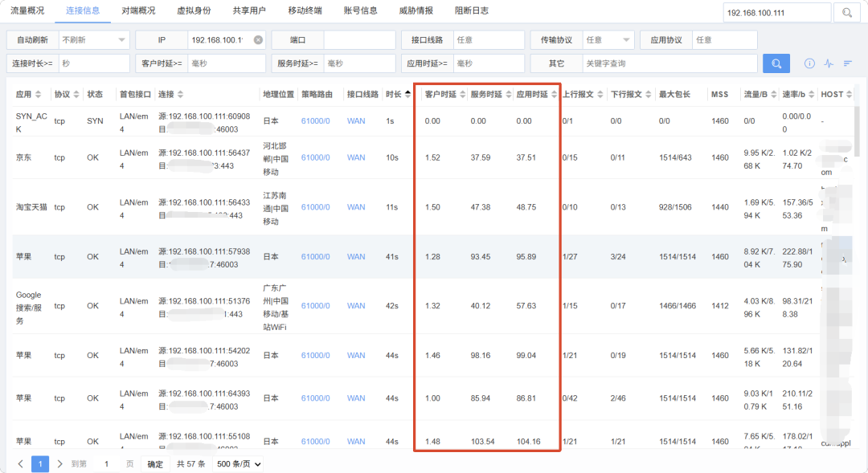The width and height of the screenshot is (868, 473).
Task: Run the filter query with the blue search button
Action: pos(776,63)
